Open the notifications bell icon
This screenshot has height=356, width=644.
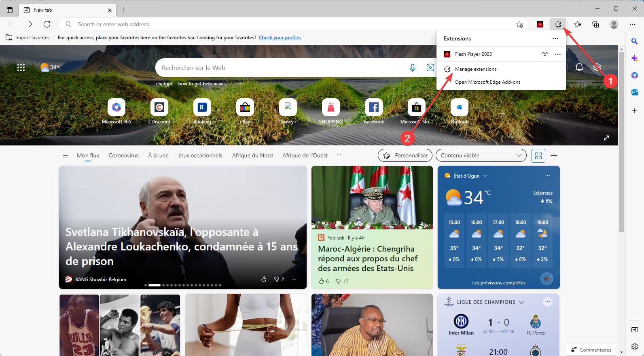pyautogui.click(x=579, y=67)
